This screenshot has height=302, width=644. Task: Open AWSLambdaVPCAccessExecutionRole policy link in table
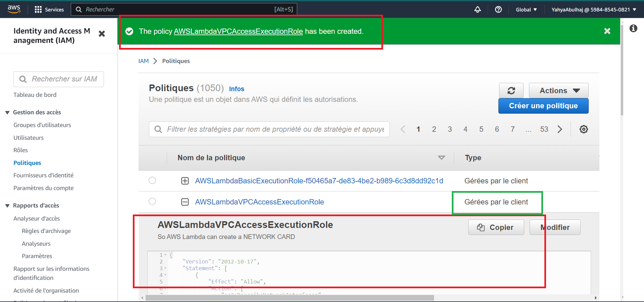260,202
